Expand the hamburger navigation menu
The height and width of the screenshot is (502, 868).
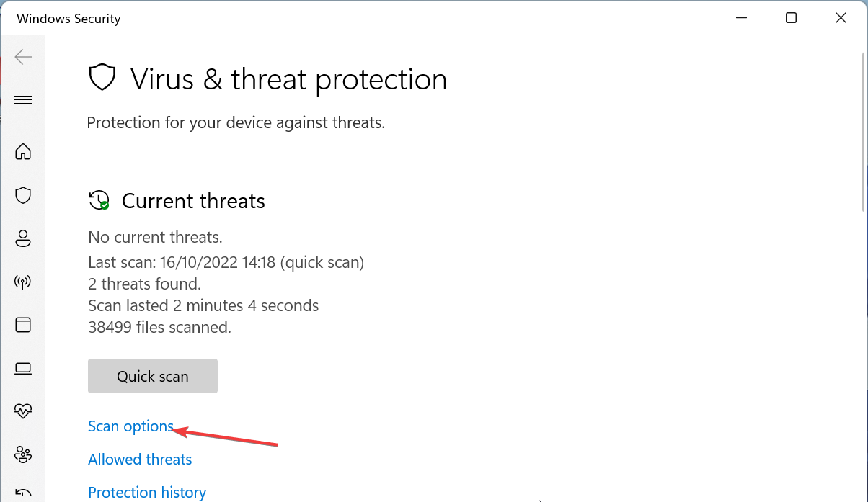[x=23, y=99]
